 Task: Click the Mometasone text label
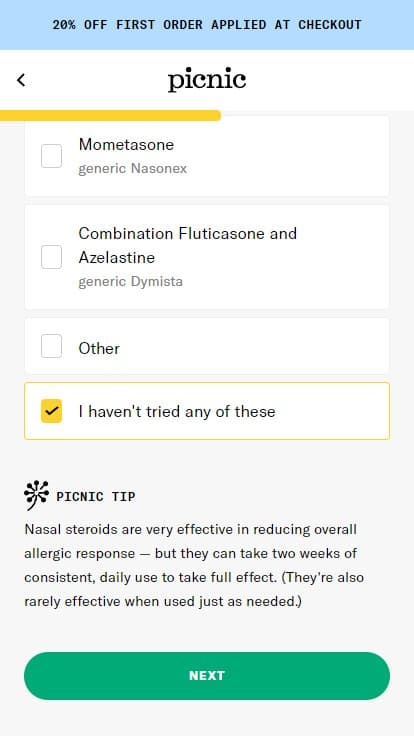click(126, 145)
